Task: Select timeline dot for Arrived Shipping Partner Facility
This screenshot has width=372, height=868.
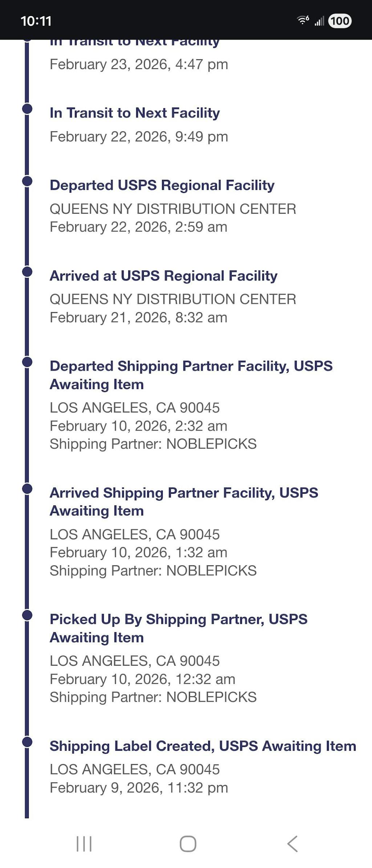Action: (x=27, y=489)
